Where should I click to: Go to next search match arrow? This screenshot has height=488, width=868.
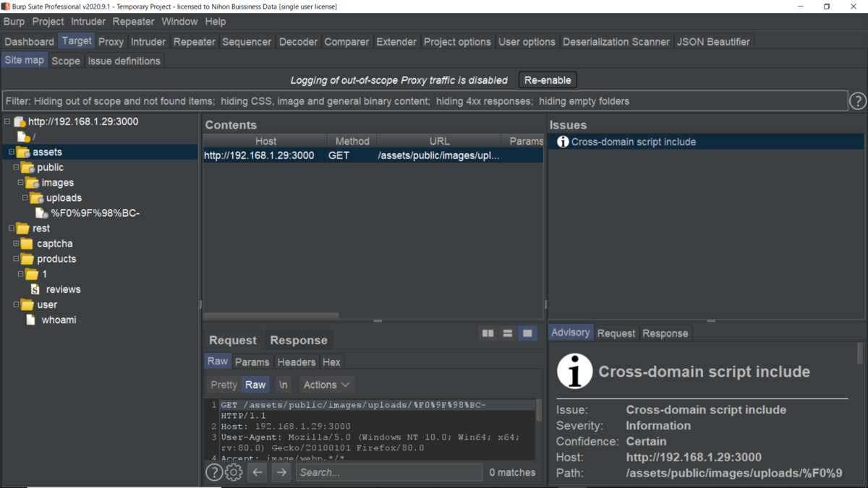[x=281, y=472]
